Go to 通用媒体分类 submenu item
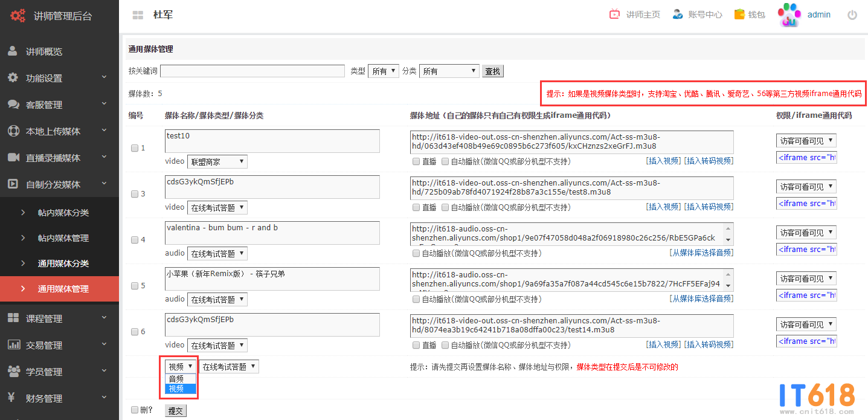 pos(63,263)
